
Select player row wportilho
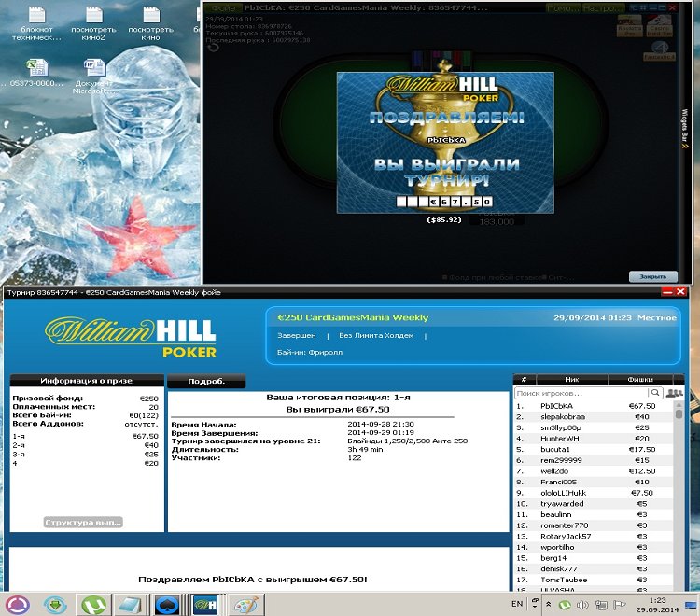click(593, 547)
